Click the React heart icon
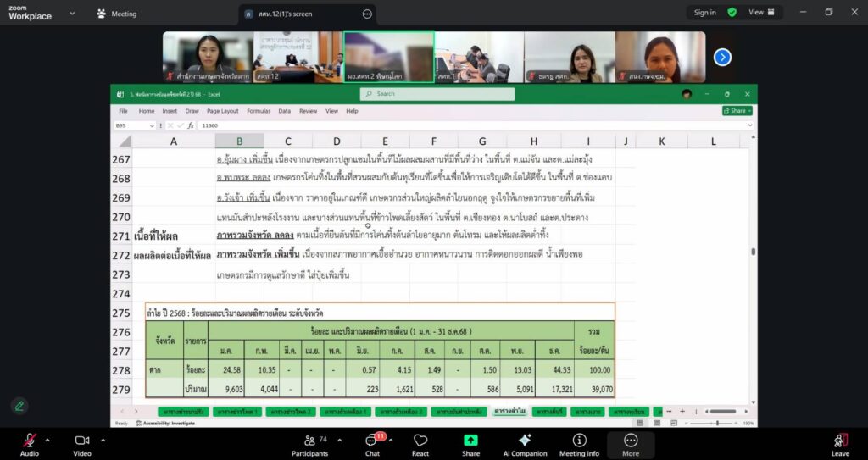Screen dimensions: 868x460 [x=420, y=441]
